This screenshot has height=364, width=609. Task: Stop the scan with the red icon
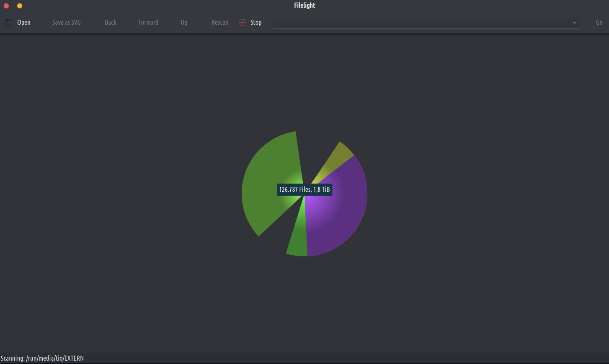[242, 22]
